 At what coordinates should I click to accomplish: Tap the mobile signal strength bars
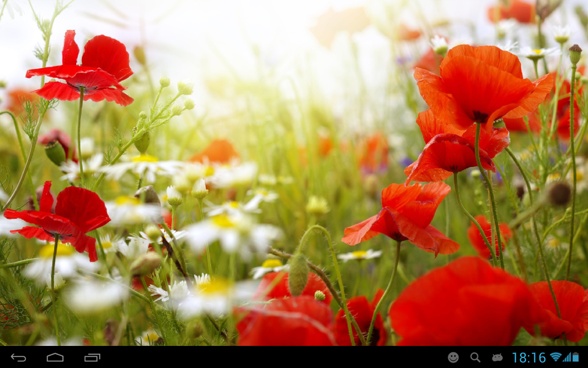tap(567, 357)
